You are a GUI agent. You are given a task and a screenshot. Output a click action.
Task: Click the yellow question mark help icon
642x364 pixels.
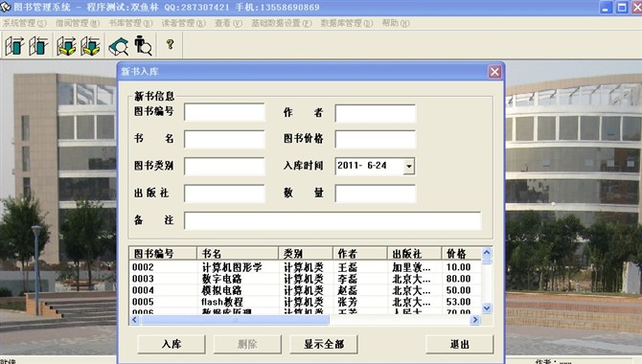170,44
